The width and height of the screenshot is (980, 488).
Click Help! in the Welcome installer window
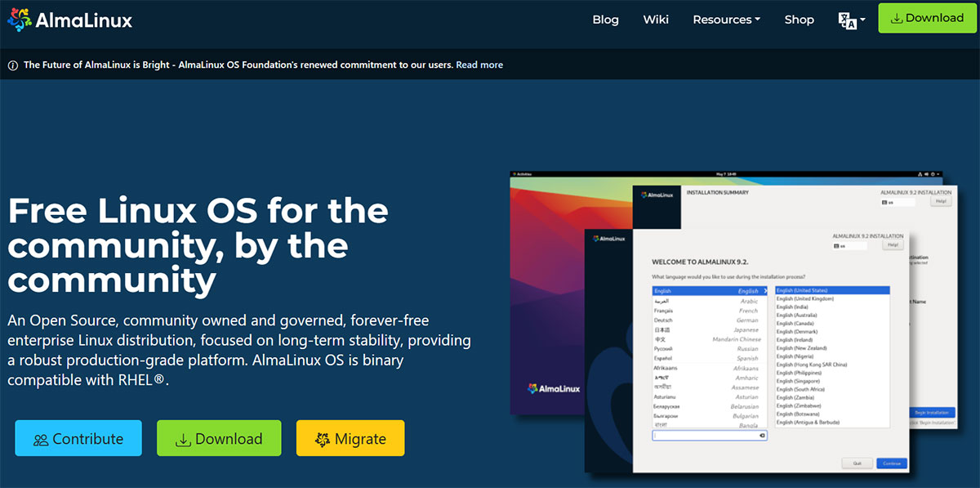click(893, 244)
